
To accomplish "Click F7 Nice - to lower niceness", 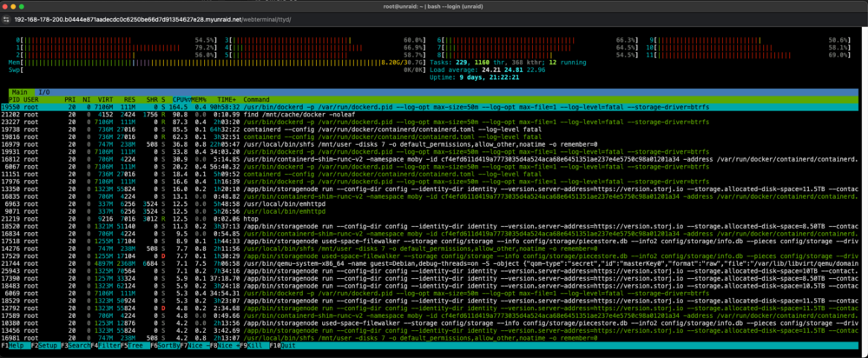I will (x=194, y=345).
